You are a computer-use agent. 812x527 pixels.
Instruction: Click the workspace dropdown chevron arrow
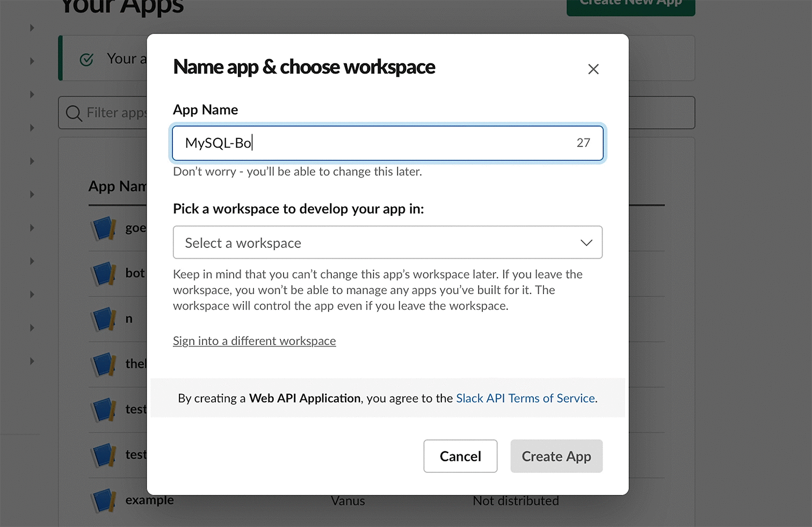point(586,243)
